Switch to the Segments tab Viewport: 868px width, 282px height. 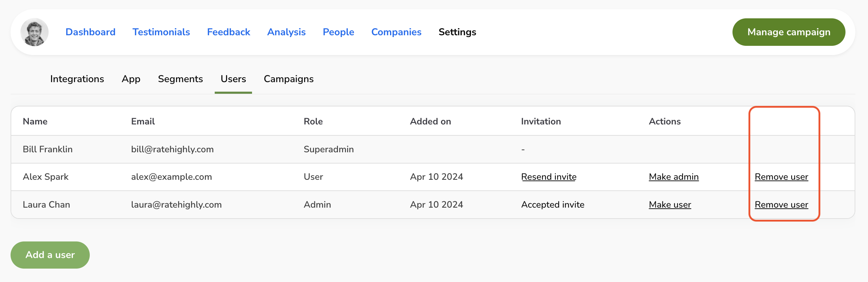coord(180,79)
